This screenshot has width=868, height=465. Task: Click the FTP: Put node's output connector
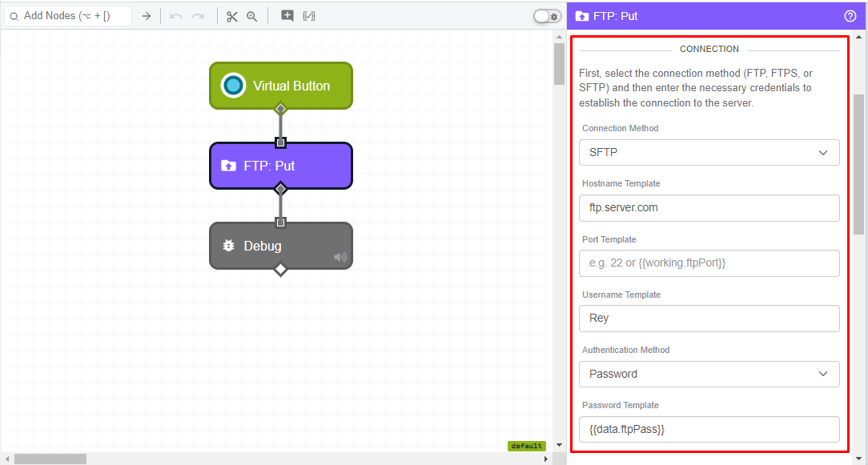pyautogui.click(x=281, y=189)
